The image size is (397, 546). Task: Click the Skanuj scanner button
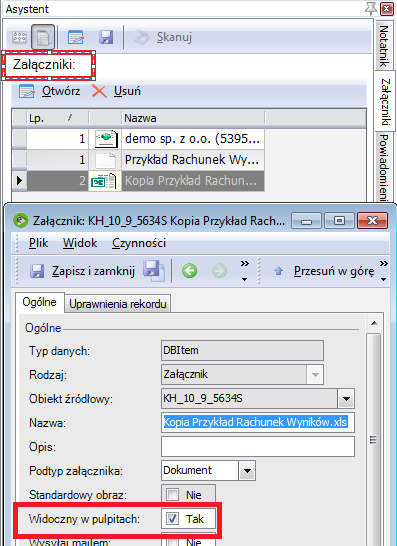coord(163,37)
